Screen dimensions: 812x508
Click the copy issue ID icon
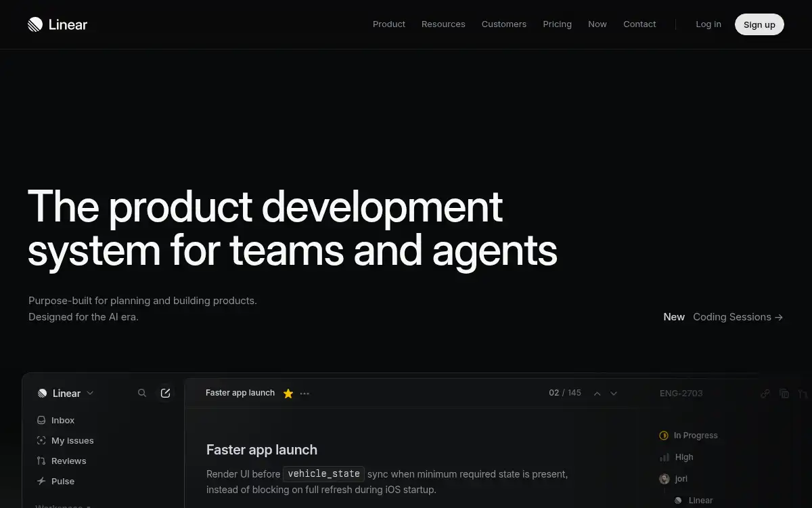click(784, 394)
